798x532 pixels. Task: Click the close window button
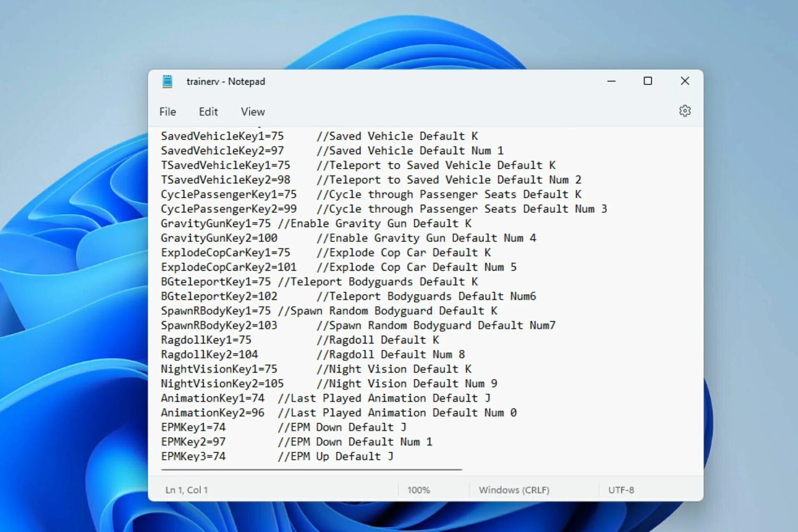tap(685, 81)
